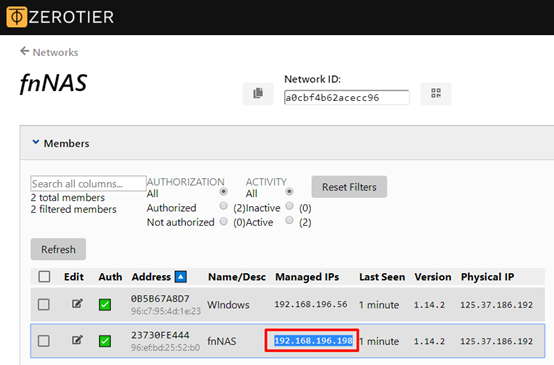Viewport: 554px width, 365px height.
Task: Click the Name/Desc column header
Action: (237, 277)
